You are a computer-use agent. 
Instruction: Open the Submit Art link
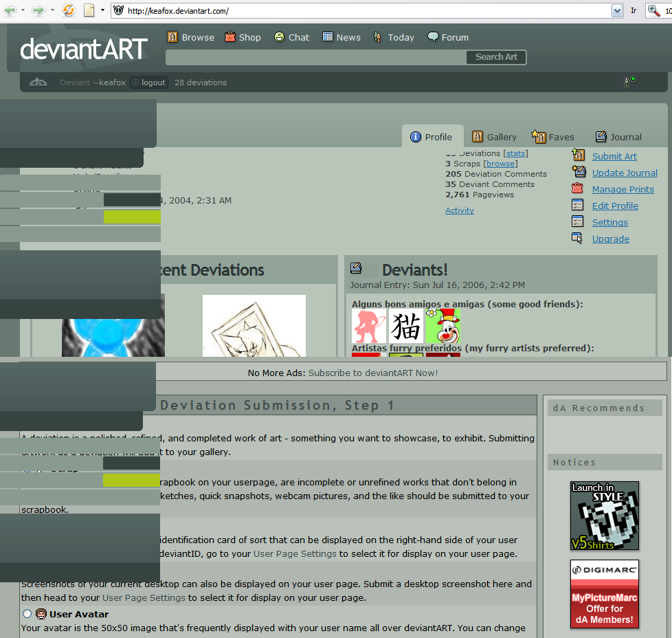click(x=614, y=157)
